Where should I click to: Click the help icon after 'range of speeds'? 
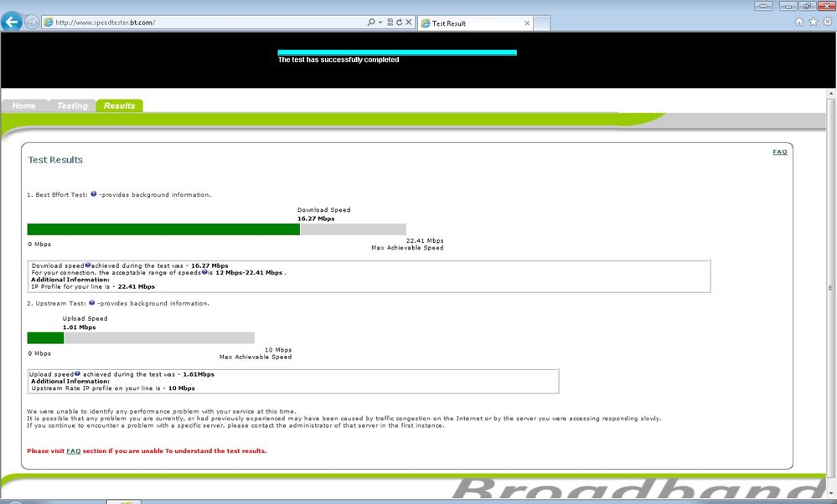click(204, 272)
